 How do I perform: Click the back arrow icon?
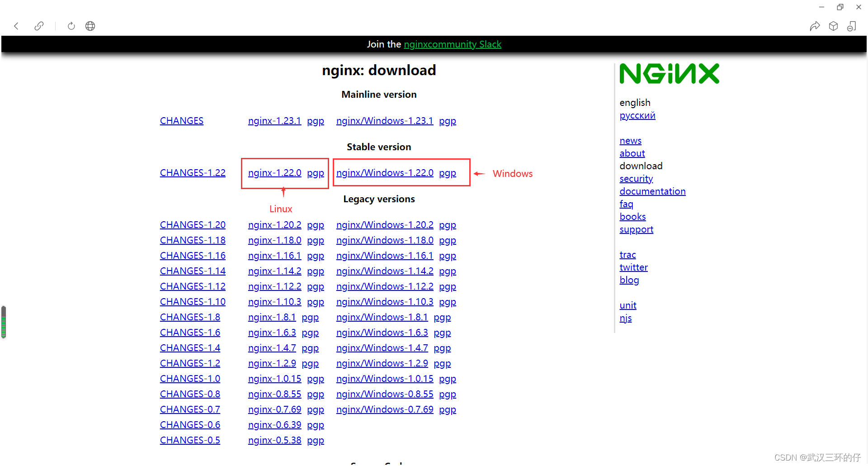(x=16, y=26)
